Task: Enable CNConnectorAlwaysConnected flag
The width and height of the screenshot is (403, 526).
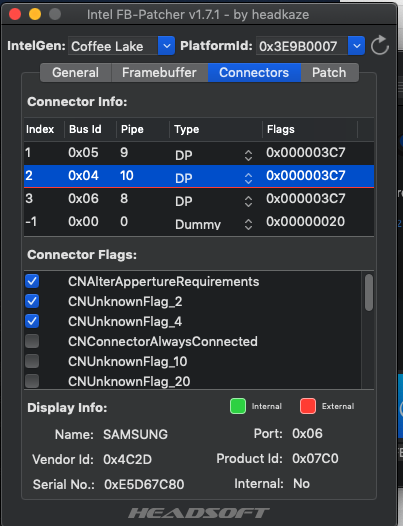Action: coord(32,341)
